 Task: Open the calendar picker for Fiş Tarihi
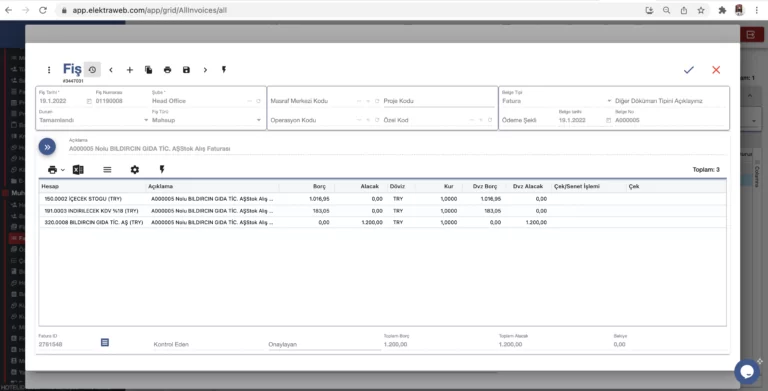89,101
